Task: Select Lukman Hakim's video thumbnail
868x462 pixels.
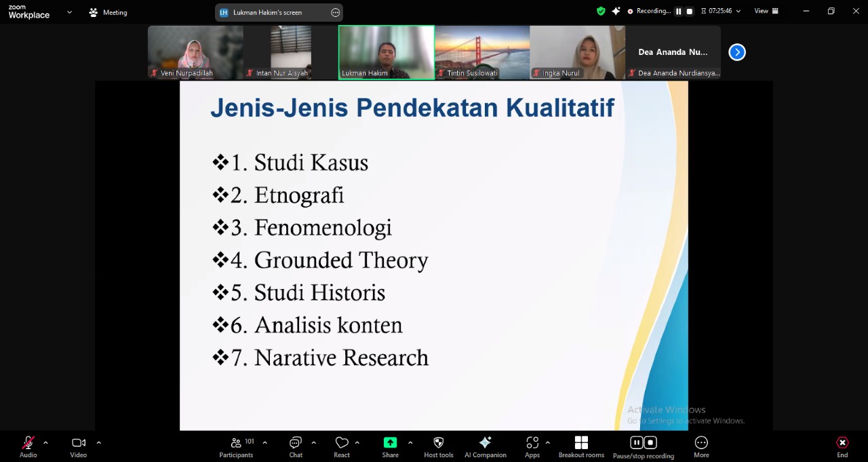Action: (387, 52)
